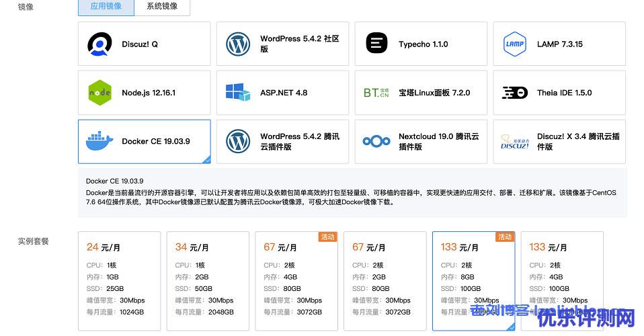Select the Discuz! X 3.4 腾讯云插件版 label

click(578, 141)
